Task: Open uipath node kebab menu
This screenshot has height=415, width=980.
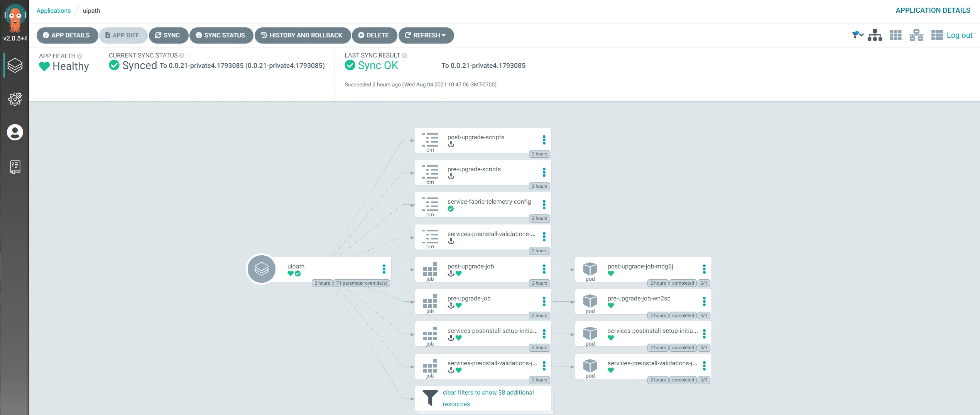Action: coord(384,269)
